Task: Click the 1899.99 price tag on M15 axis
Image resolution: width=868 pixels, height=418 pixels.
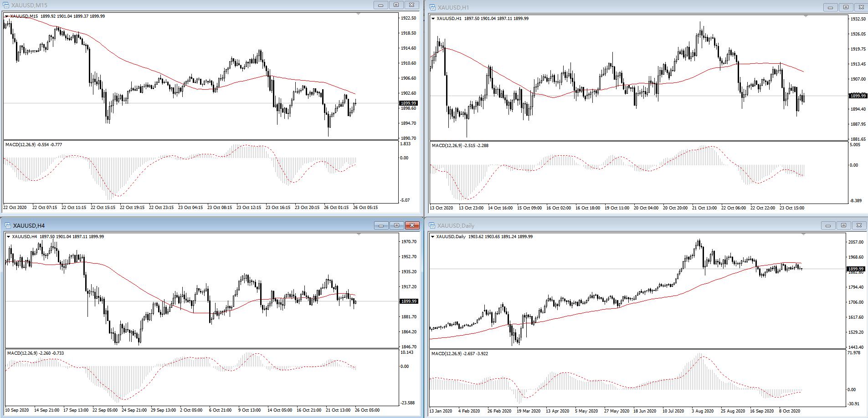Action: [409, 103]
